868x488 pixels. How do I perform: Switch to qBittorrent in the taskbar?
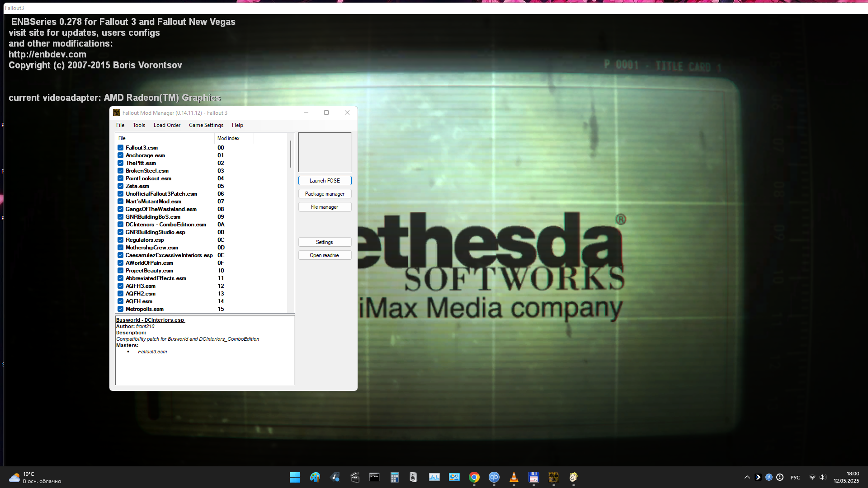coord(494,477)
